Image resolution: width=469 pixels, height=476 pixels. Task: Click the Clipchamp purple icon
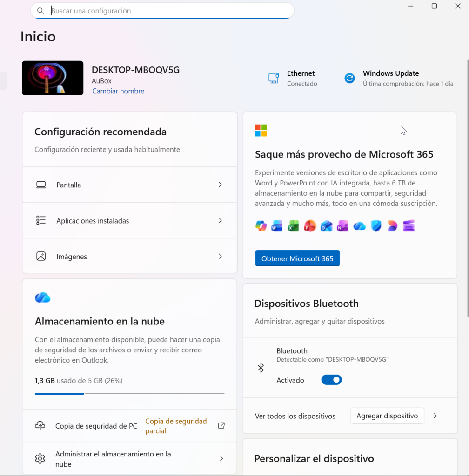point(409,226)
